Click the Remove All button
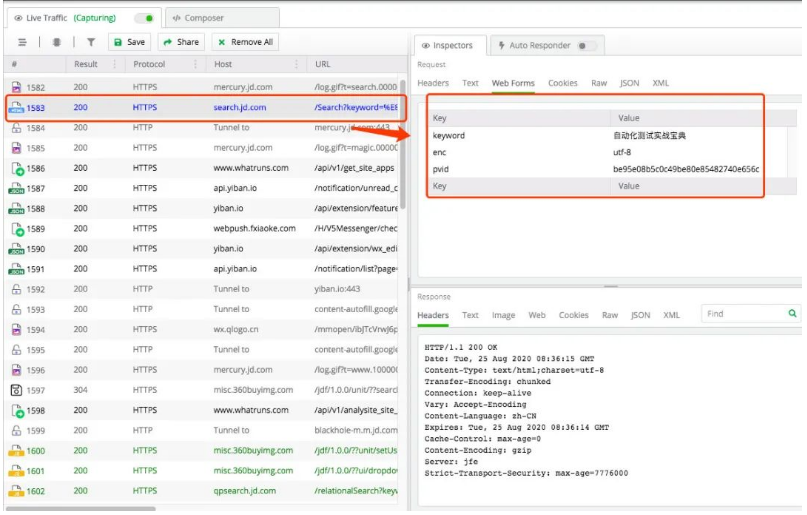Image resolution: width=807 pixels, height=515 pixels. 245,42
